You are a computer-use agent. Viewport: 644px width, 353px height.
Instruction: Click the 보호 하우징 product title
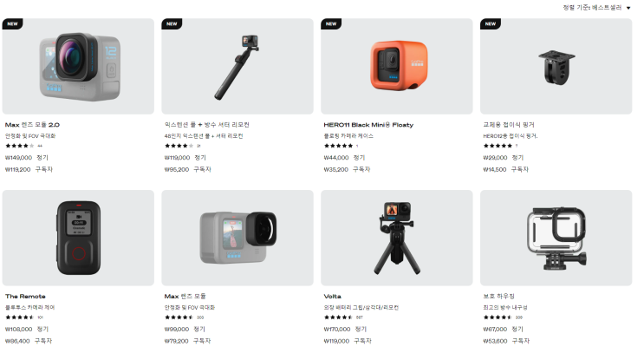498,297
